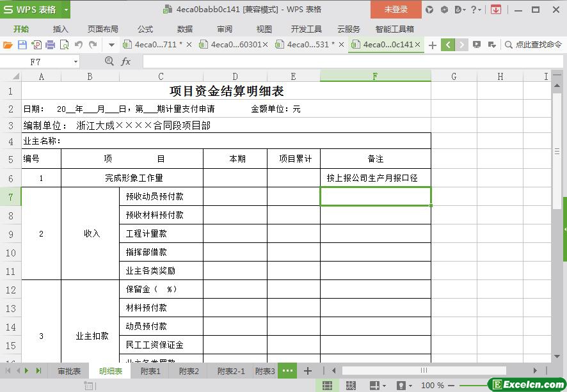Save the workbook with the floppy disk icon

(x=22, y=45)
